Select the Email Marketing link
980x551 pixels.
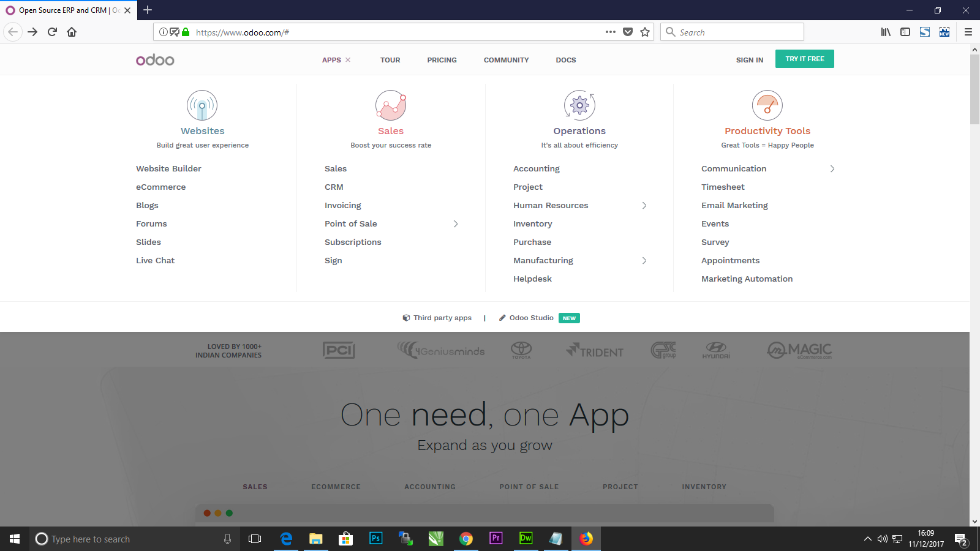(734, 206)
